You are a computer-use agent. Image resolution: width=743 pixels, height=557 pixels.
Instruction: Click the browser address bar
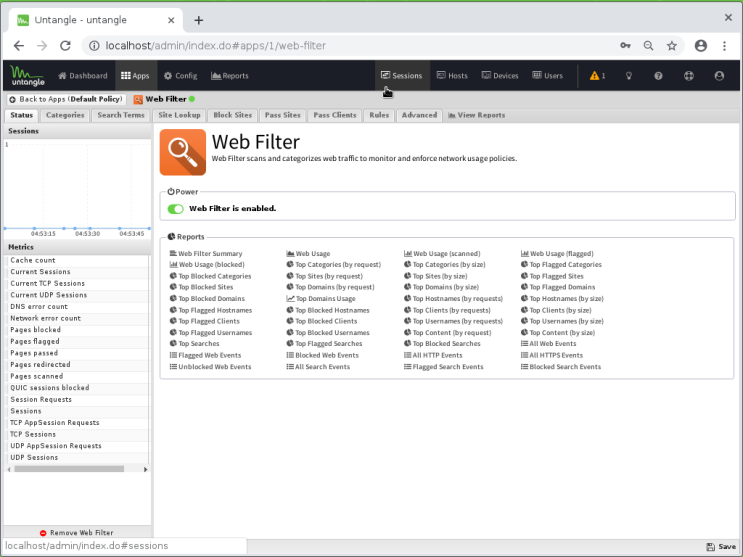tap(350, 45)
